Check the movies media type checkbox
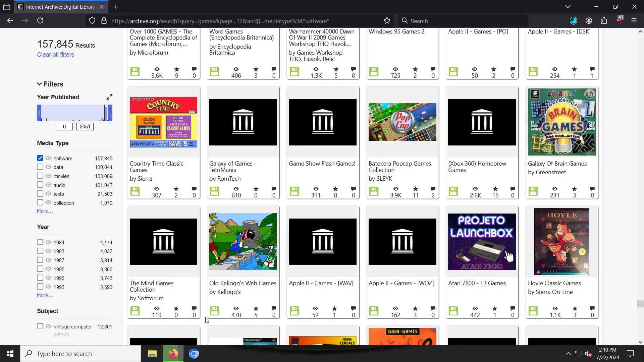This screenshot has height=362, width=644. point(40,176)
